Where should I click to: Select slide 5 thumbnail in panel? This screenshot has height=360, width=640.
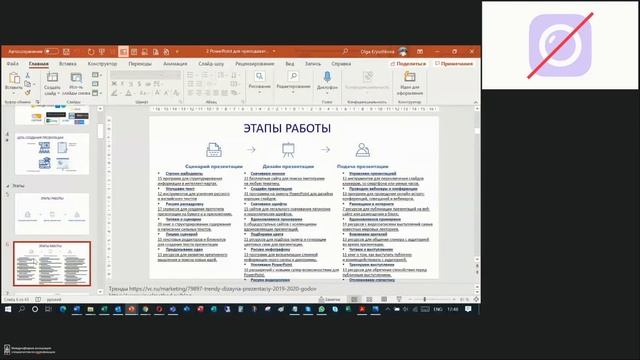pos(52,213)
